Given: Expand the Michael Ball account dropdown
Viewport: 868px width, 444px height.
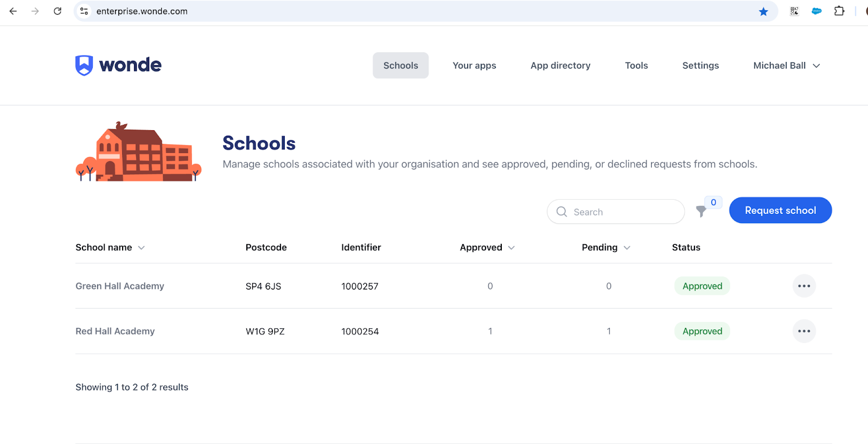Looking at the screenshot, I should (786, 66).
